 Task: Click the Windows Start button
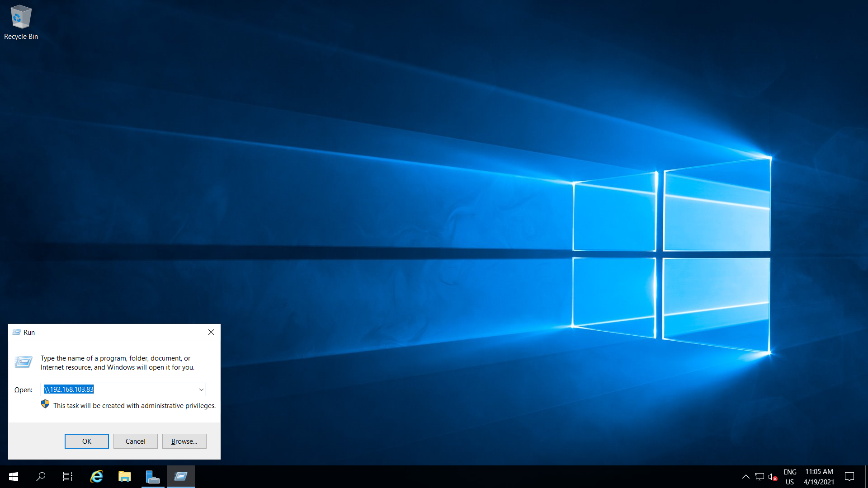point(14,477)
